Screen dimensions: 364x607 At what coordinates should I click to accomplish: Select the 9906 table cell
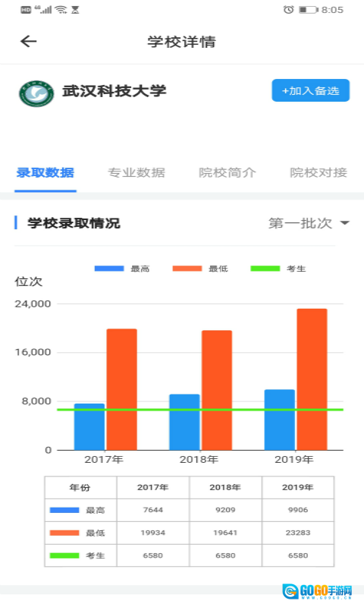click(x=298, y=510)
